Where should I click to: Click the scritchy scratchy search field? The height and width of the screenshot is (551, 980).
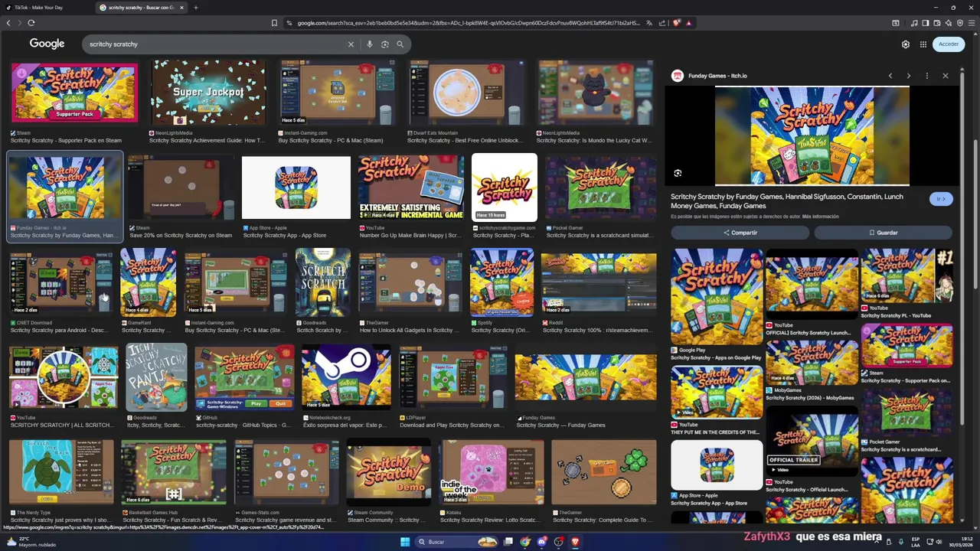tap(214, 44)
